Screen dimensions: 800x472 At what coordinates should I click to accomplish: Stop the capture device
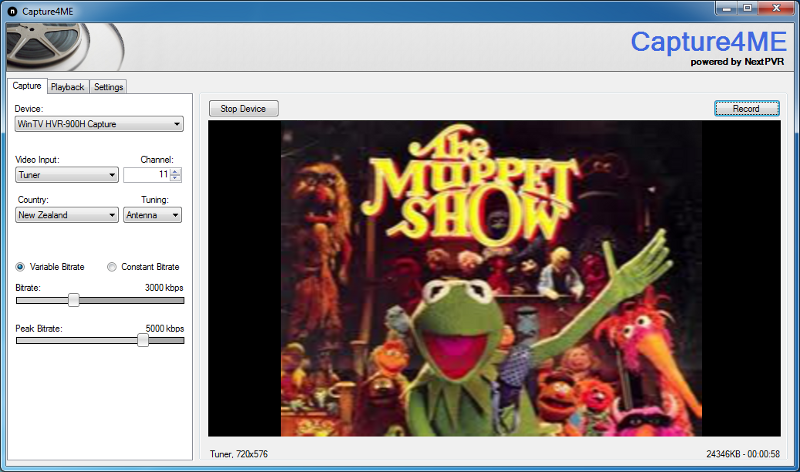243,109
